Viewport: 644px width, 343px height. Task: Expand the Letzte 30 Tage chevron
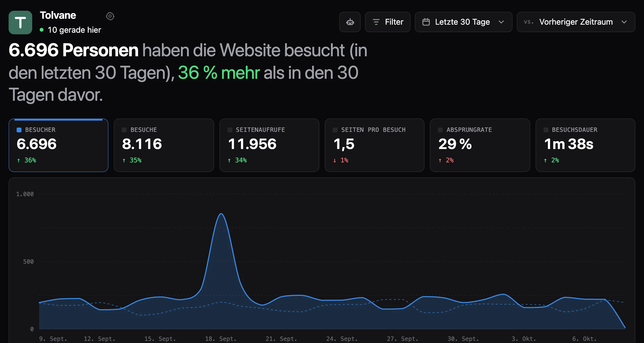(x=501, y=22)
